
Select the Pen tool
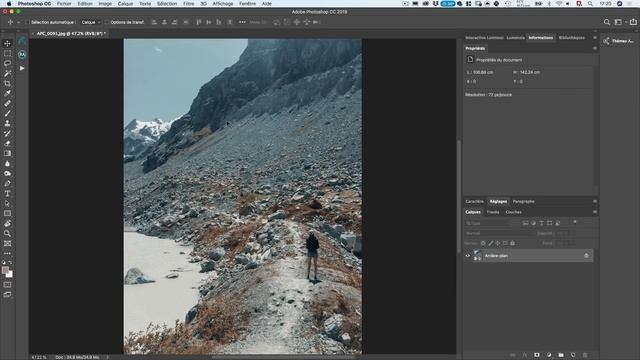7,183
